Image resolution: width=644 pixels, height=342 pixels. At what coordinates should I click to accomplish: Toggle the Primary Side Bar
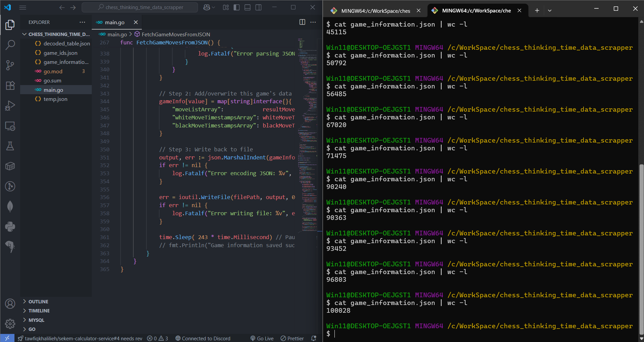click(x=237, y=7)
